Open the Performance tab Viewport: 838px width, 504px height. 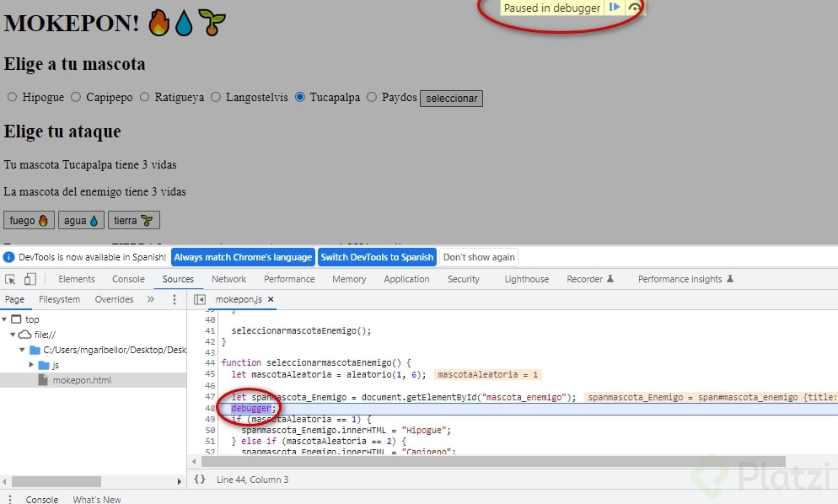point(289,279)
